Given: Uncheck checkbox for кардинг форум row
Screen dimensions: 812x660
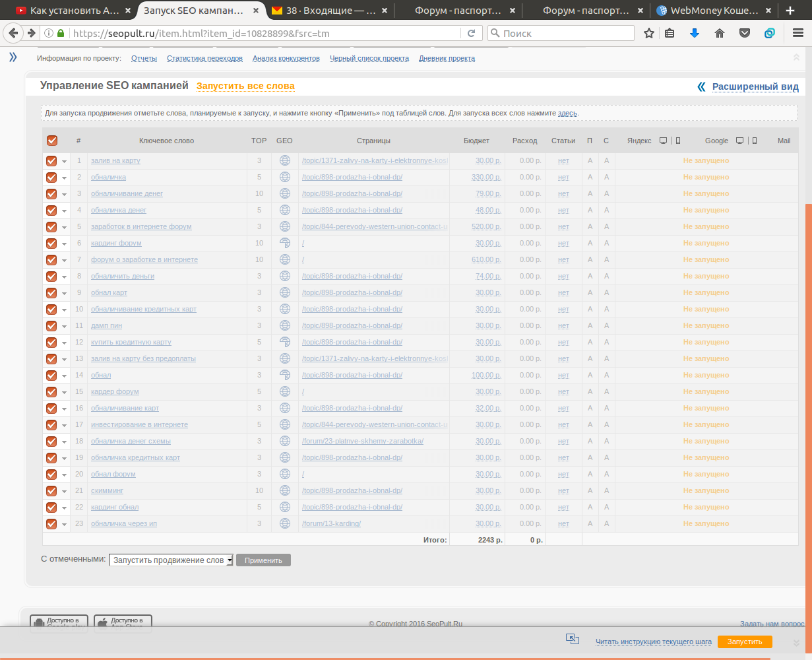Looking at the screenshot, I should [51, 243].
